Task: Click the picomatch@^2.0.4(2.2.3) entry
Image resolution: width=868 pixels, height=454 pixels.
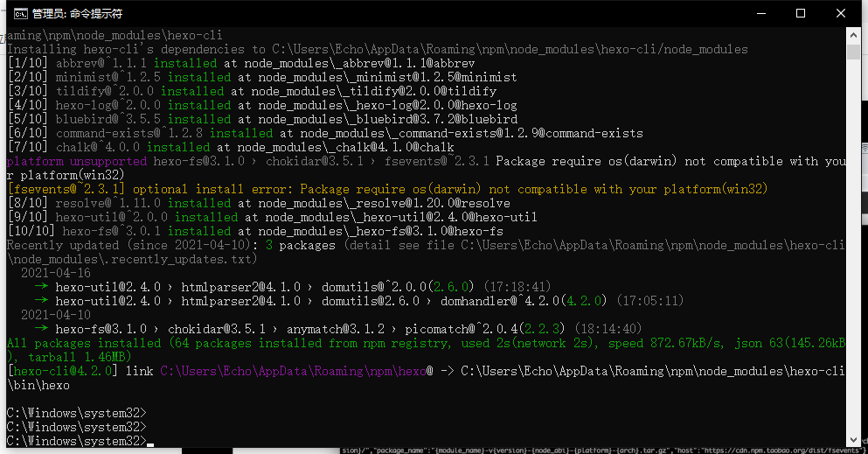Action: point(485,329)
